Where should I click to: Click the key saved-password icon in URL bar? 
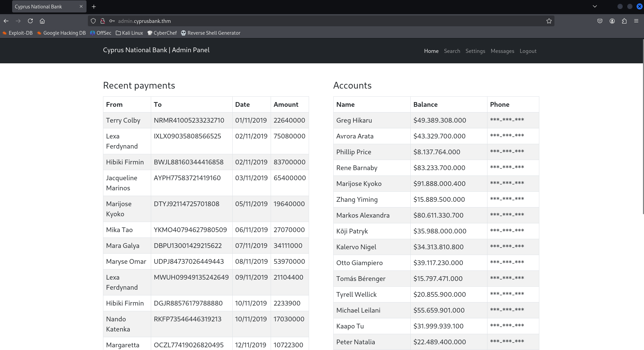(112, 21)
